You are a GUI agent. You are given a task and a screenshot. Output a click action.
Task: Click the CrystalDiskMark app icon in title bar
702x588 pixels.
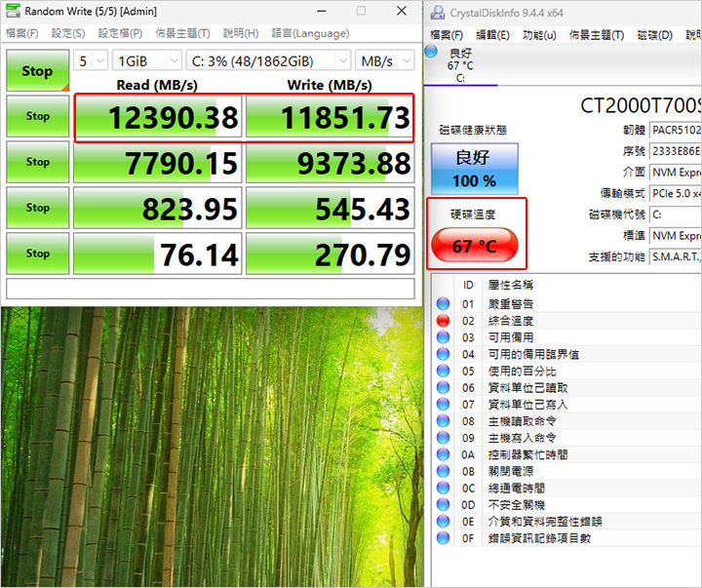[13, 11]
